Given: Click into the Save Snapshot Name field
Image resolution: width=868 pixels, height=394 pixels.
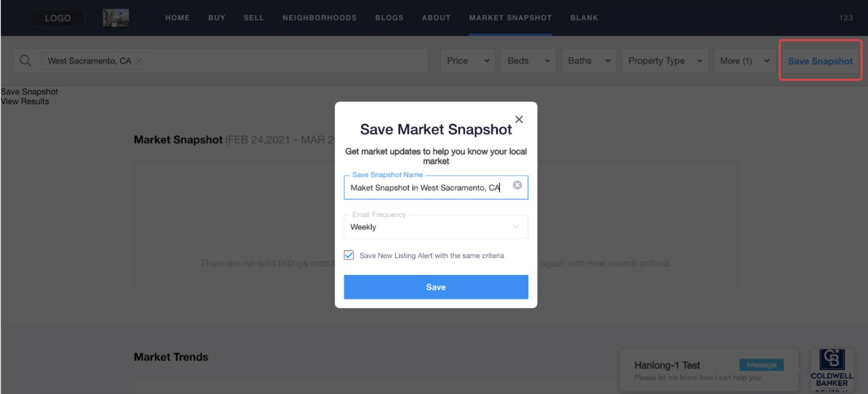Looking at the screenshot, I should pyautogui.click(x=428, y=187).
